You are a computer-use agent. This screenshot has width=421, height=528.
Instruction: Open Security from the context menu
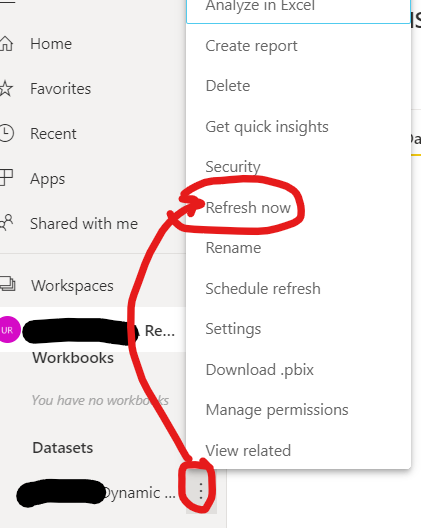tap(233, 167)
